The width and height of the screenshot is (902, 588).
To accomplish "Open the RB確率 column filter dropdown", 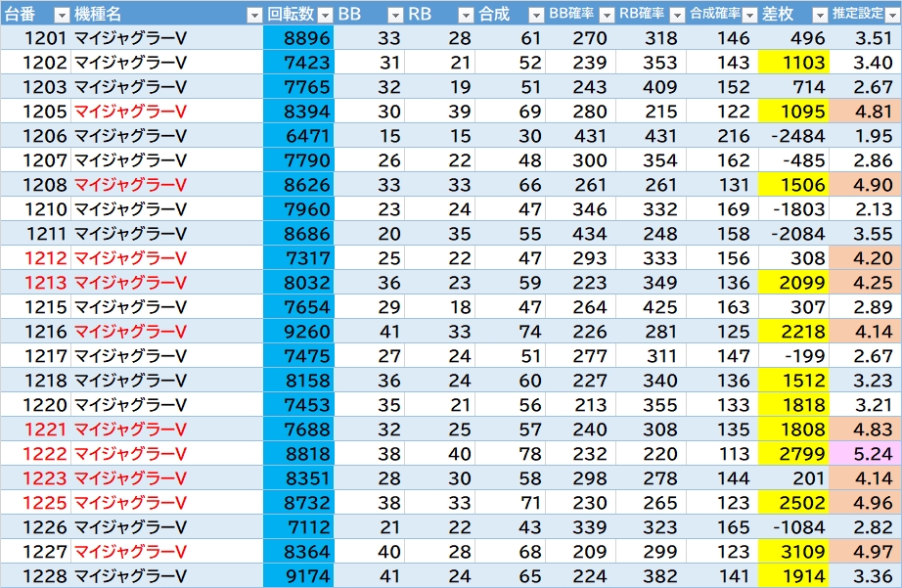I will [x=677, y=15].
